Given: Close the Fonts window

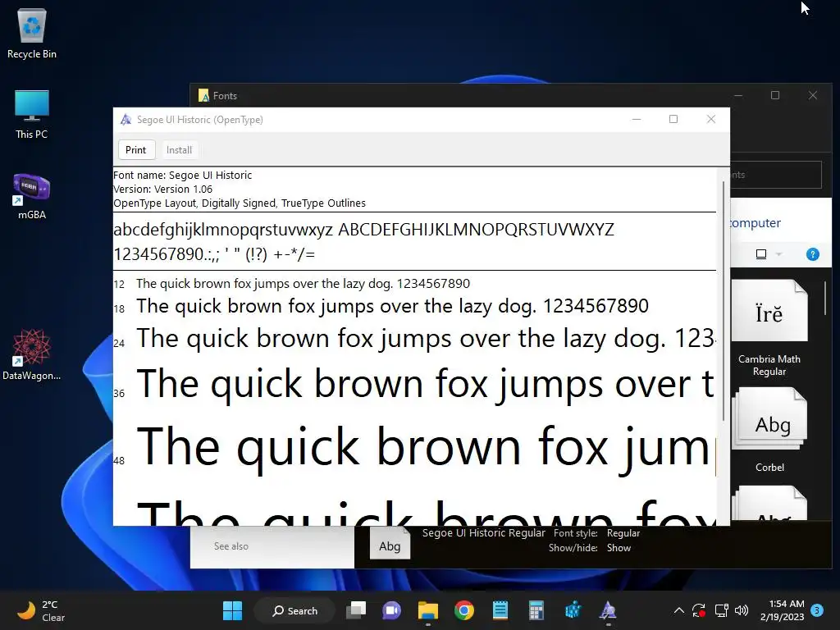Looking at the screenshot, I should click(813, 95).
